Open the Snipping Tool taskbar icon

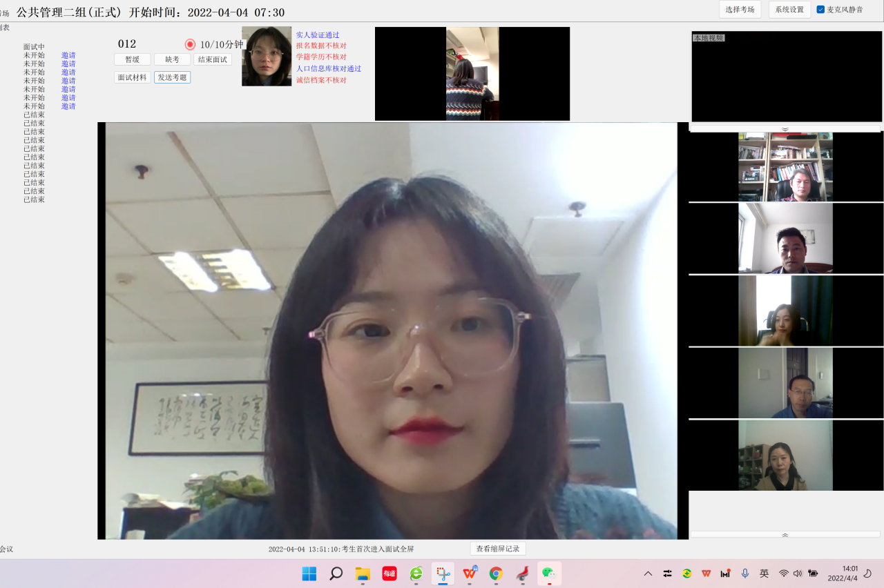click(443, 574)
